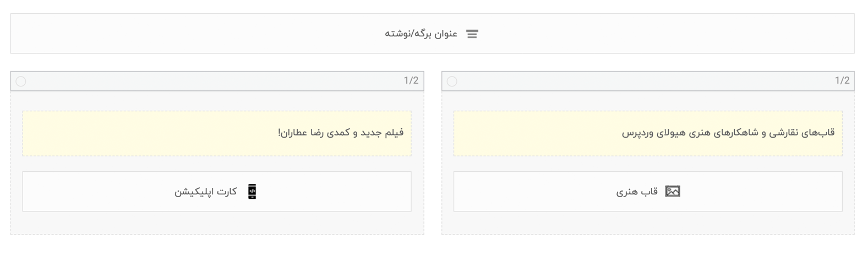Click empty space below the کارت اپلیکیشن element
Viewport: 868px width, 261px height.
click(217, 223)
